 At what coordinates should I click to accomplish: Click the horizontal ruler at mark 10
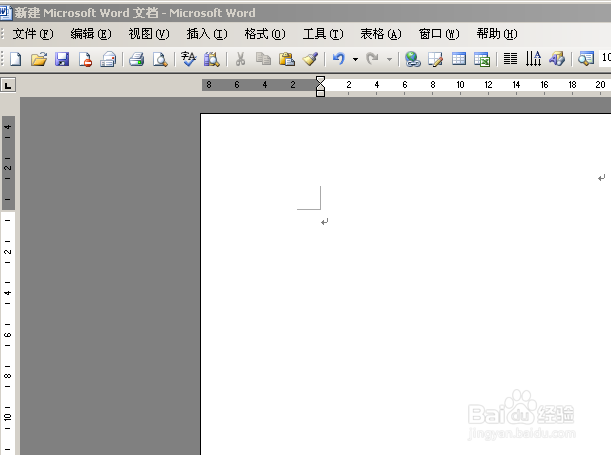(460, 85)
